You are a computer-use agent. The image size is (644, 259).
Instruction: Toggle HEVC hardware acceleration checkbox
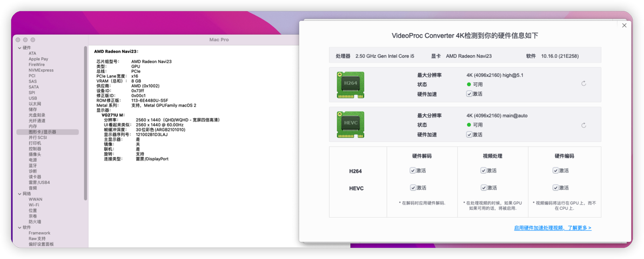coord(469,135)
